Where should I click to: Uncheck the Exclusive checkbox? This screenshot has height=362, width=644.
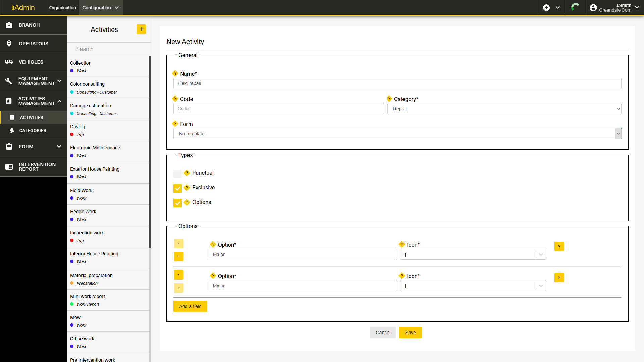177,188
